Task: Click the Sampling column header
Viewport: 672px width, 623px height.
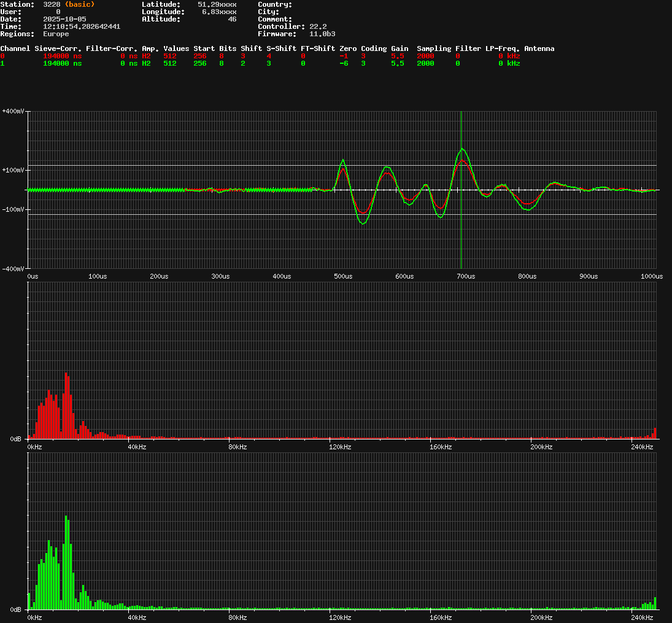Action: coord(434,48)
